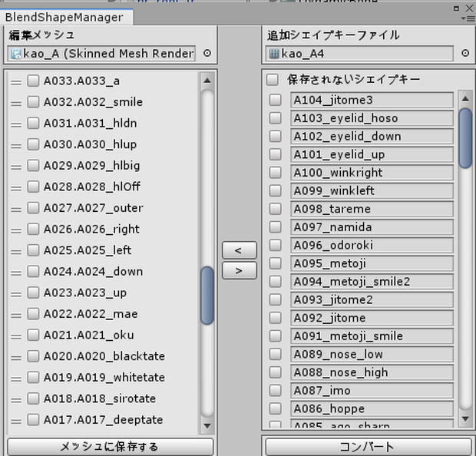Edit the A098_tareme name field
The width and height of the screenshot is (476, 456).
tap(372, 209)
